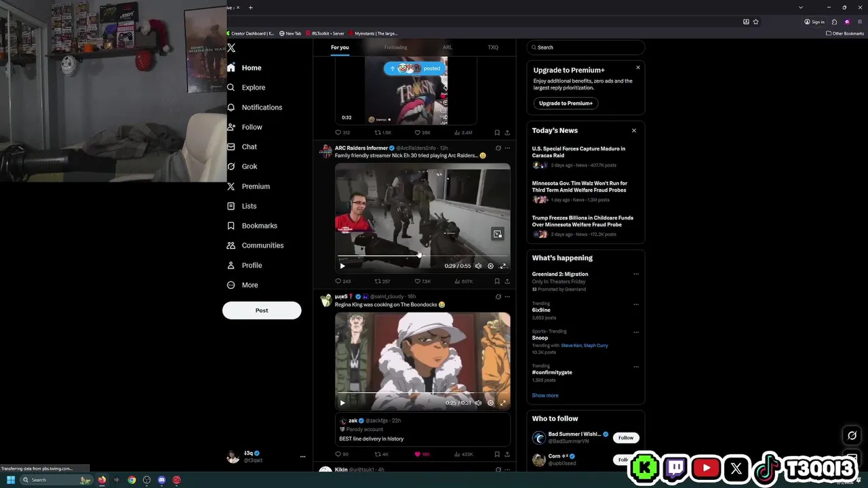Seek on Boondocks video progress bar
The height and width of the screenshot is (488, 868).
point(422,393)
